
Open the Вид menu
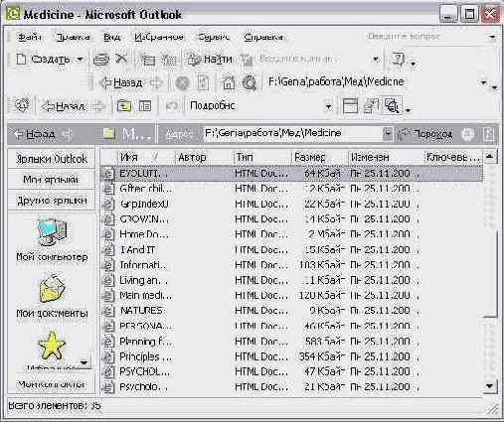[x=111, y=37]
